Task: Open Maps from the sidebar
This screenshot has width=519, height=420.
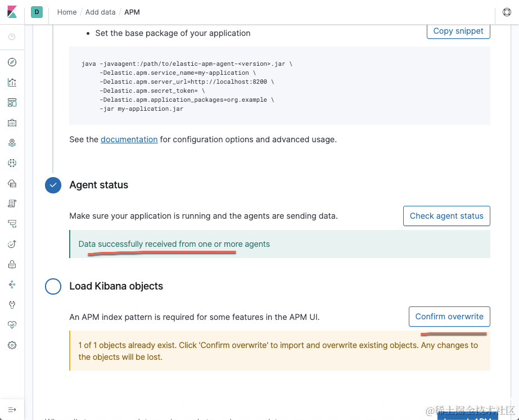Action: tap(12, 143)
